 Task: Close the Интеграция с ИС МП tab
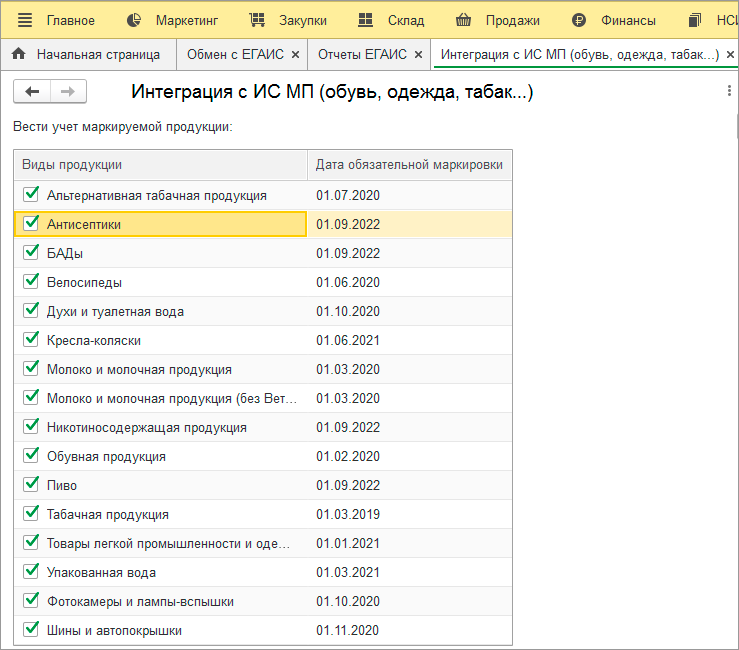pyautogui.click(x=730, y=55)
